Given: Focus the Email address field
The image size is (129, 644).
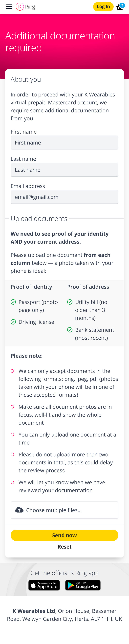Looking at the screenshot, I should (64, 197).
